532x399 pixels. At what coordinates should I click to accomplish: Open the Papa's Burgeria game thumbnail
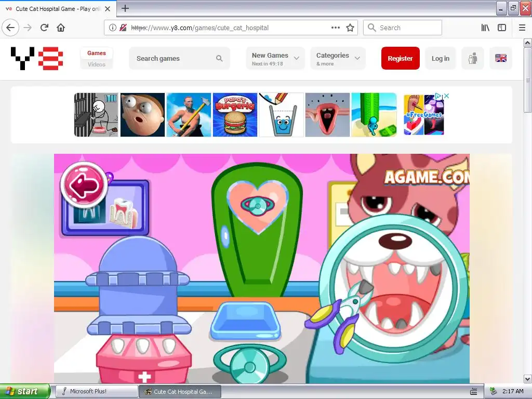tap(235, 115)
